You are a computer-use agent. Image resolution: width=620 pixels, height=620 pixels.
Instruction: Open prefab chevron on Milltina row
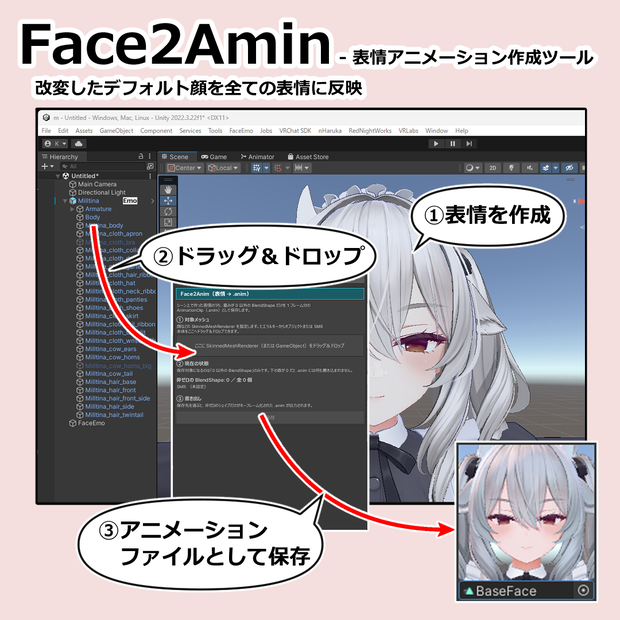152,201
